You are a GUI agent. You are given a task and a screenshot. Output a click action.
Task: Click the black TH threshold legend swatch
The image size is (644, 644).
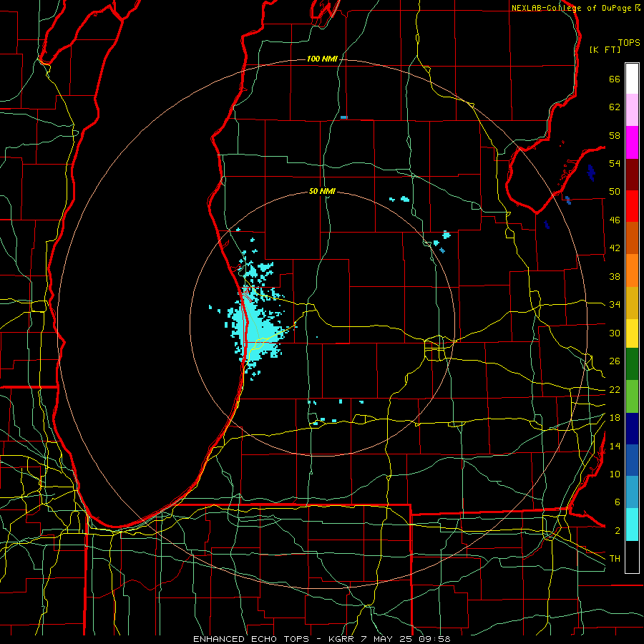tap(632, 557)
